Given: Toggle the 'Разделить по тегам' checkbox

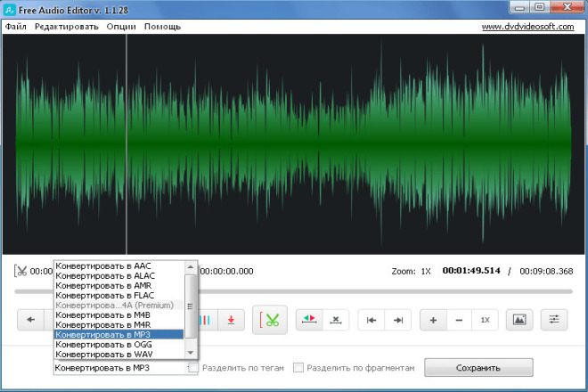Looking at the screenshot, I should point(194,367).
